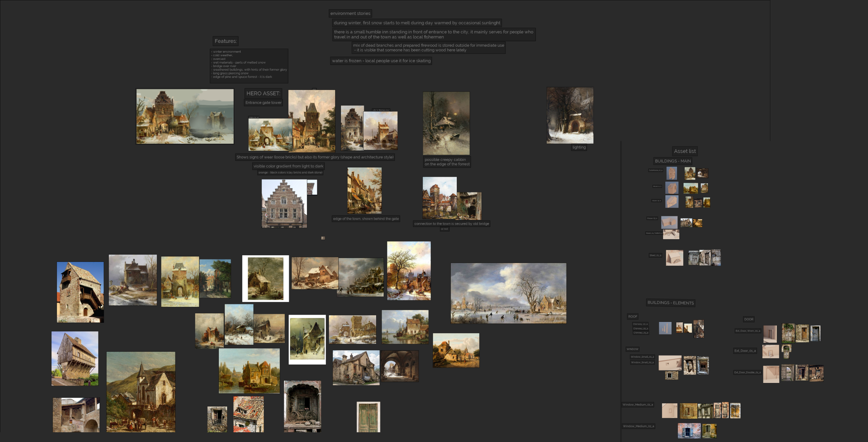Select the courtyard with arch photo
The width and height of the screenshot is (868, 442).
pyautogui.click(x=76, y=415)
